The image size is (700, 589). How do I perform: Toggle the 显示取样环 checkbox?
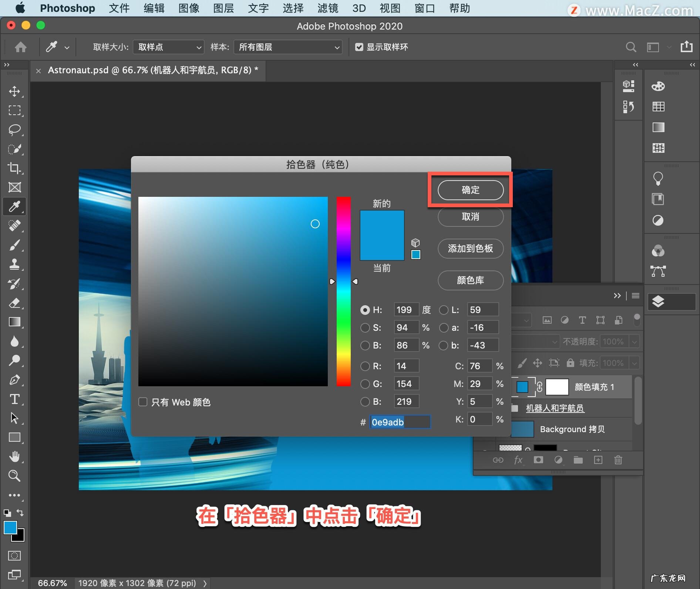(x=359, y=47)
